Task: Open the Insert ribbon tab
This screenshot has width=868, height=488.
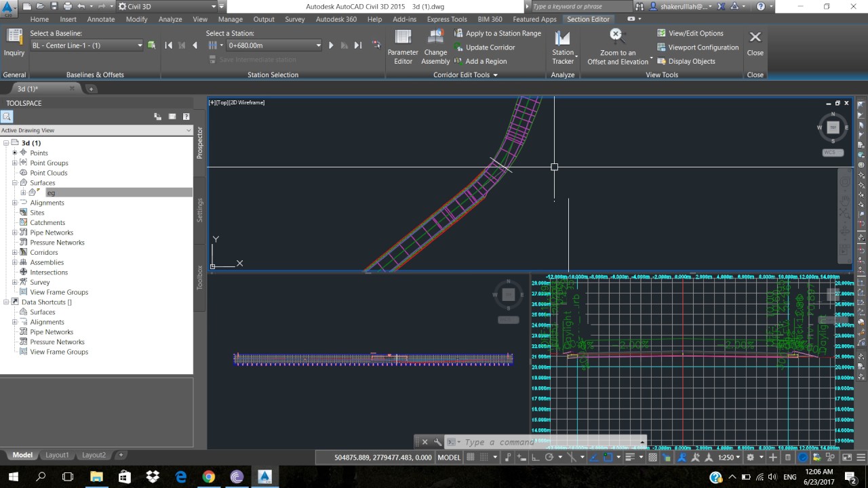Action: point(68,19)
